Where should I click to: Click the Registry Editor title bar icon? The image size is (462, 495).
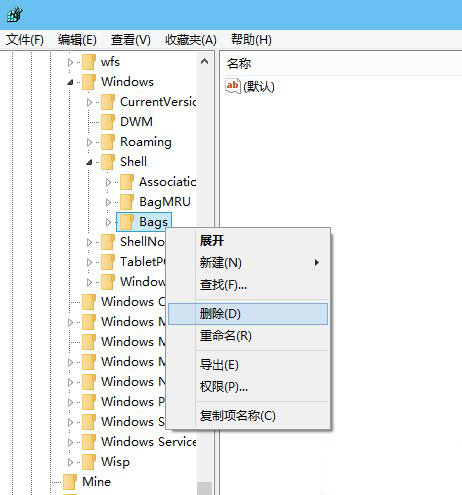[15, 15]
